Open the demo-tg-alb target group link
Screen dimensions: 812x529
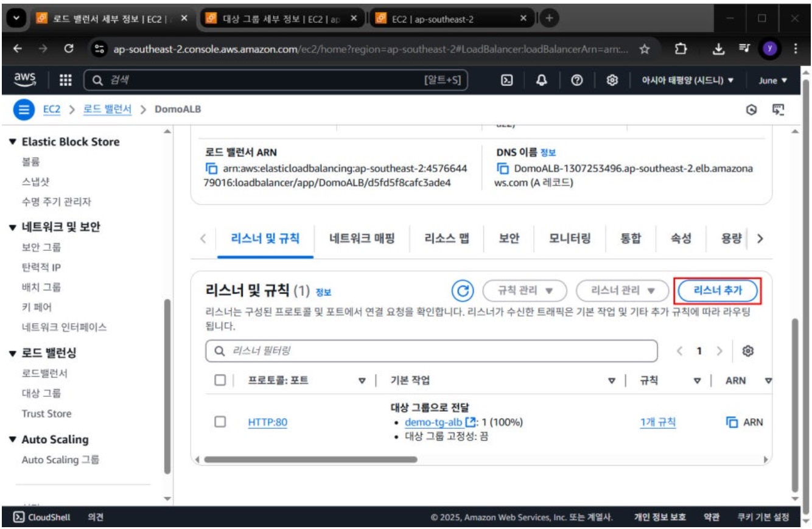coord(433,422)
